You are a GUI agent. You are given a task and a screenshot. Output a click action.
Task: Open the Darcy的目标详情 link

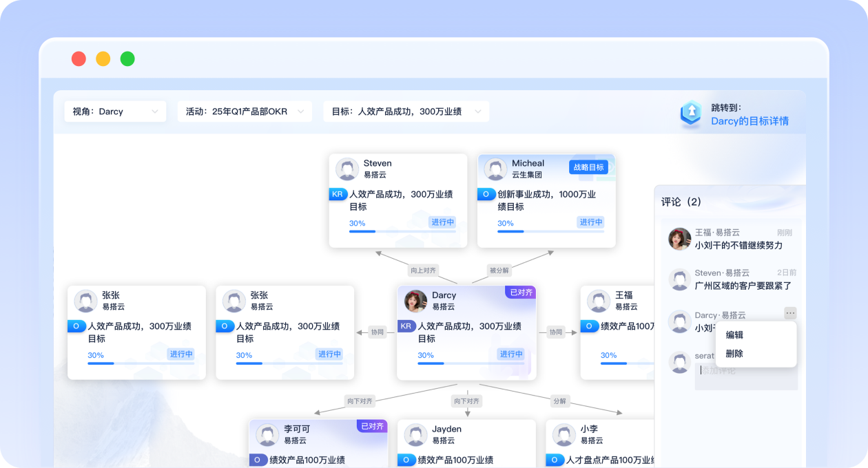click(x=750, y=121)
